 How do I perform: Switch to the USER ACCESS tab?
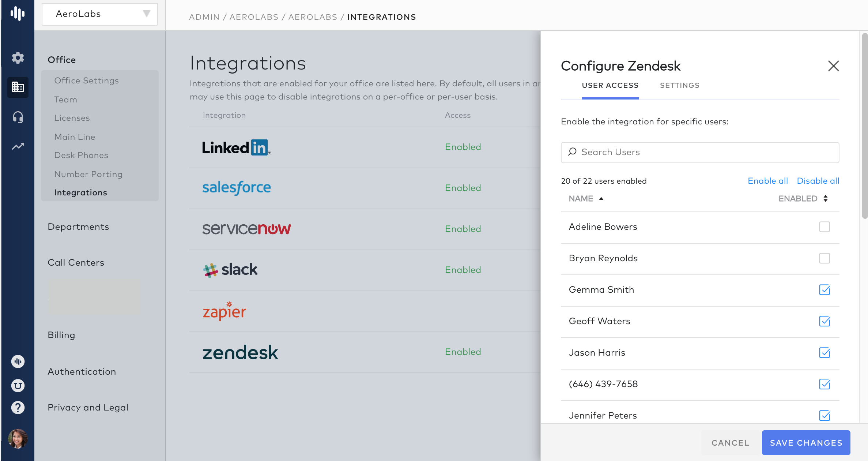(x=610, y=86)
